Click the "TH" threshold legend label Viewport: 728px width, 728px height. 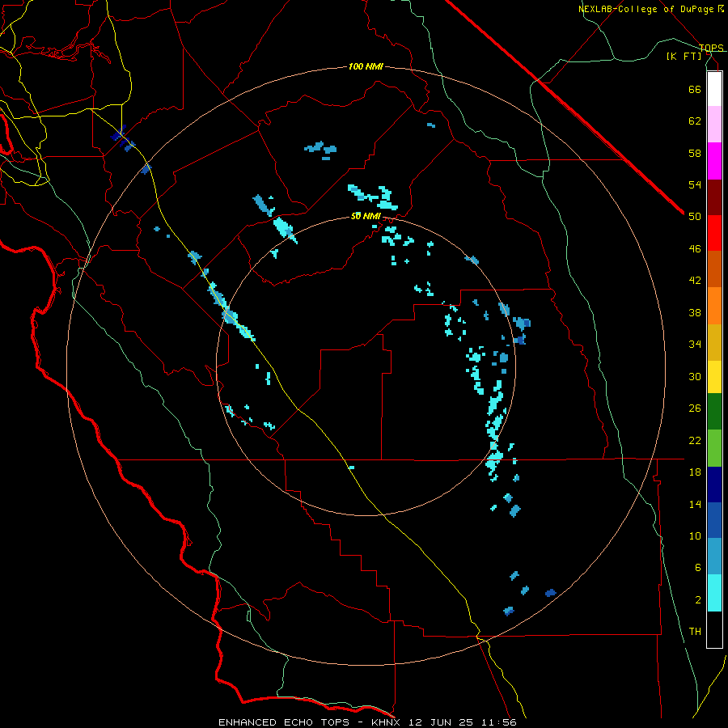[x=695, y=631]
